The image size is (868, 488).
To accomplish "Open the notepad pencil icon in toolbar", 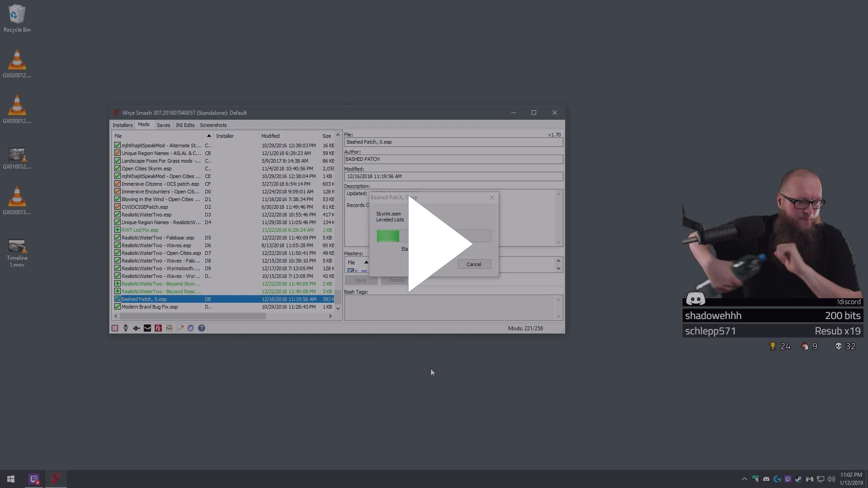I will coord(180,328).
